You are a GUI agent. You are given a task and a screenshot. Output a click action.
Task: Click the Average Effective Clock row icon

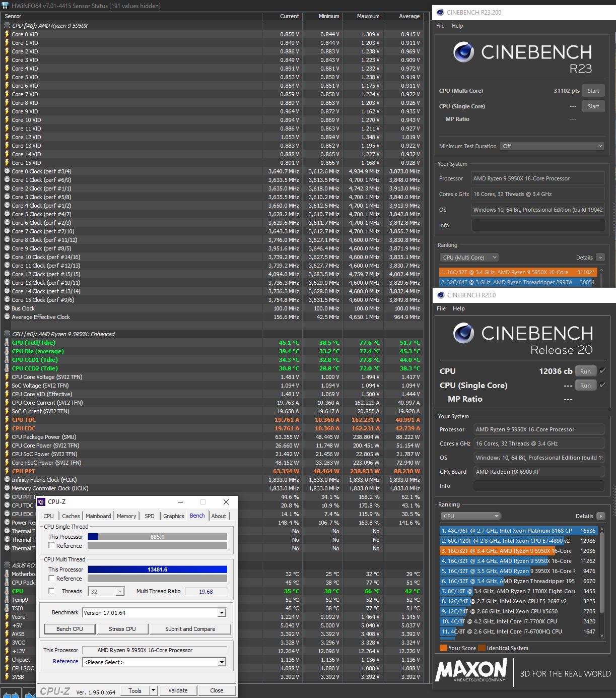[7, 317]
